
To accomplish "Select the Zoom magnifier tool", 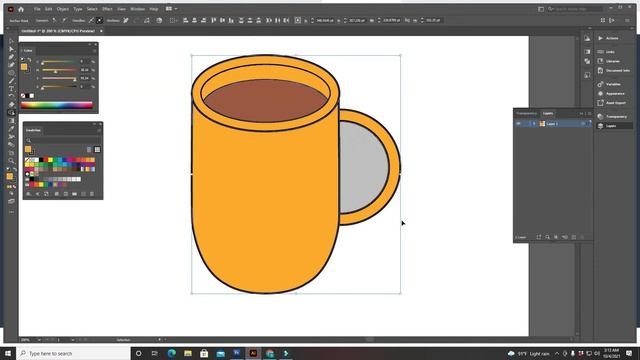I will [11, 160].
